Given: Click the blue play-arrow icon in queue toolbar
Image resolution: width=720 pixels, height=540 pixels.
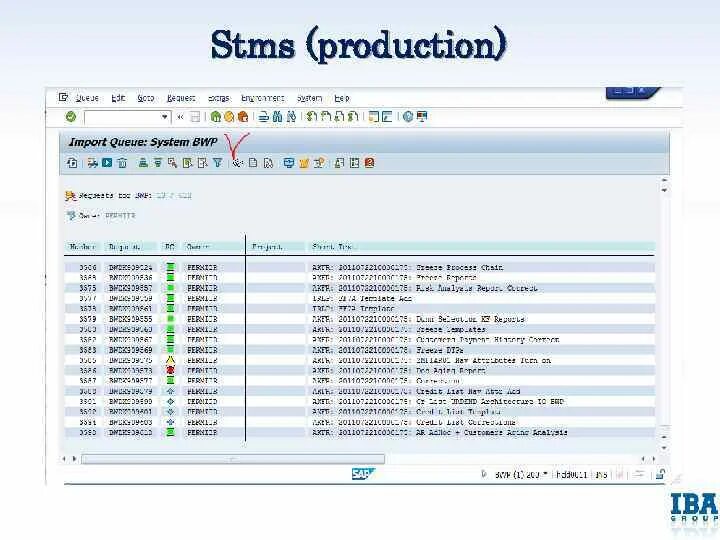Looking at the screenshot, I should (x=107, y=163).
